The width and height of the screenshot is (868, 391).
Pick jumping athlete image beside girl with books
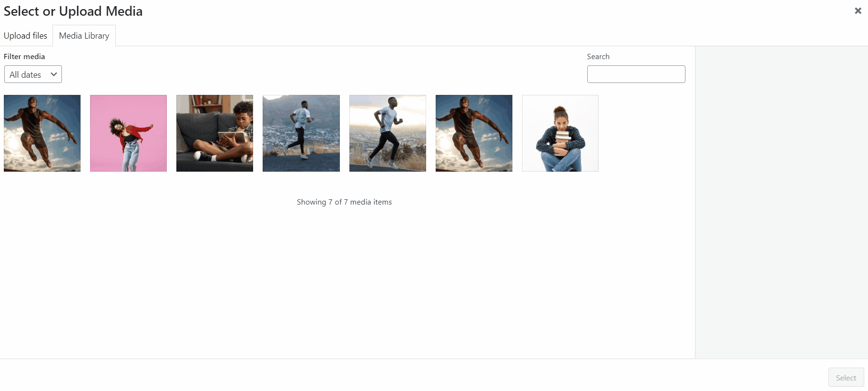tap(474, 133)
